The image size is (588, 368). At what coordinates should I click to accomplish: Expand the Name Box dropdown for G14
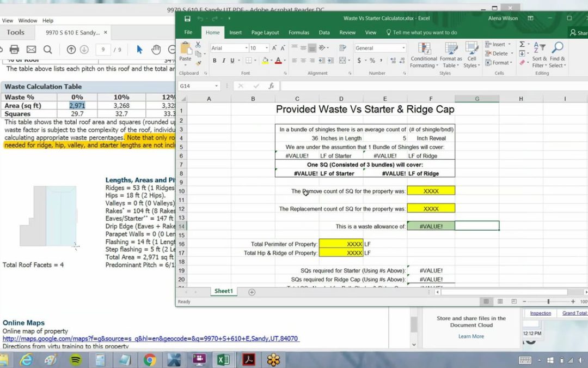[216, 86]
